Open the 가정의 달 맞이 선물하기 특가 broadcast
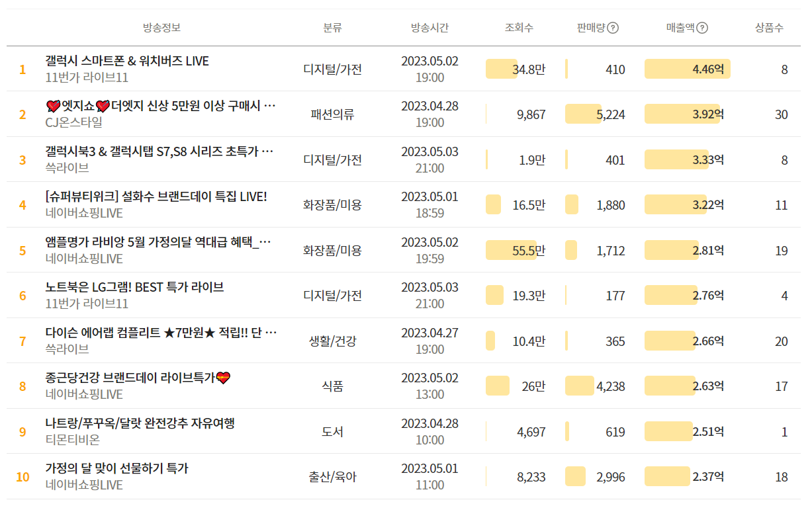 (117, 468)
